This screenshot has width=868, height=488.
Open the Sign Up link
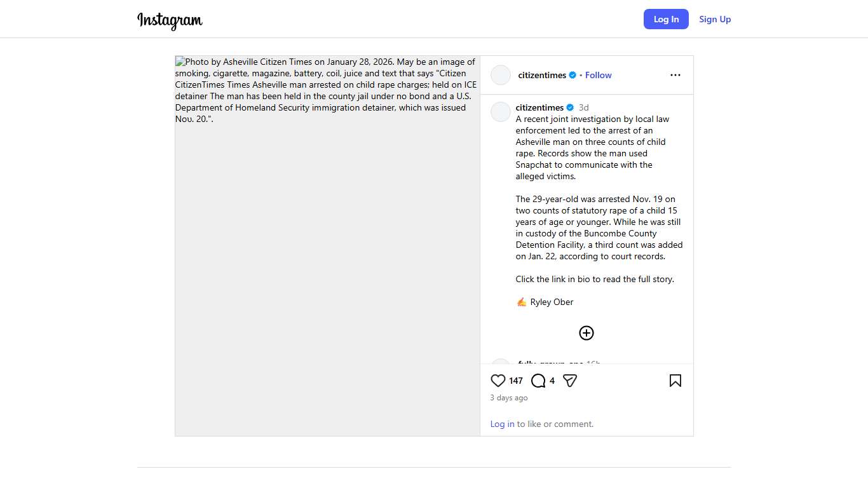715,19
